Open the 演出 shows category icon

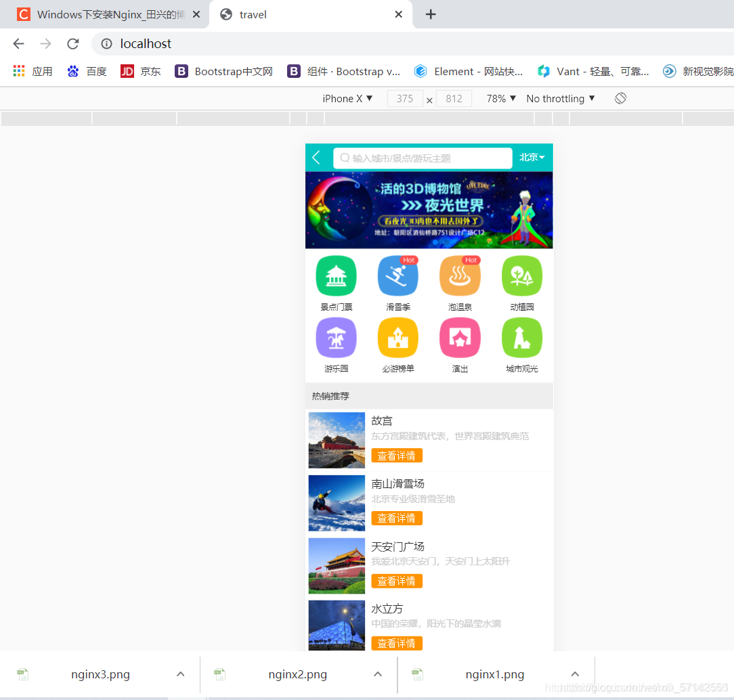[x=460, y=338]
